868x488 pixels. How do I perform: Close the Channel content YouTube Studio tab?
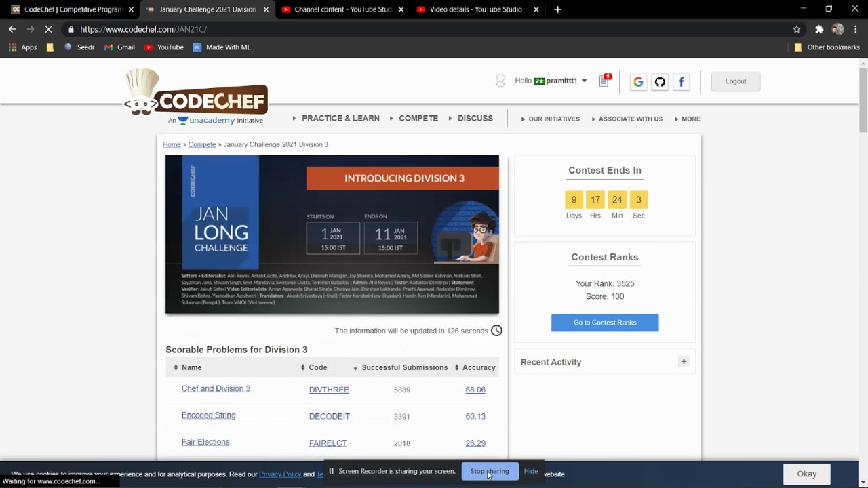[401, 9]
